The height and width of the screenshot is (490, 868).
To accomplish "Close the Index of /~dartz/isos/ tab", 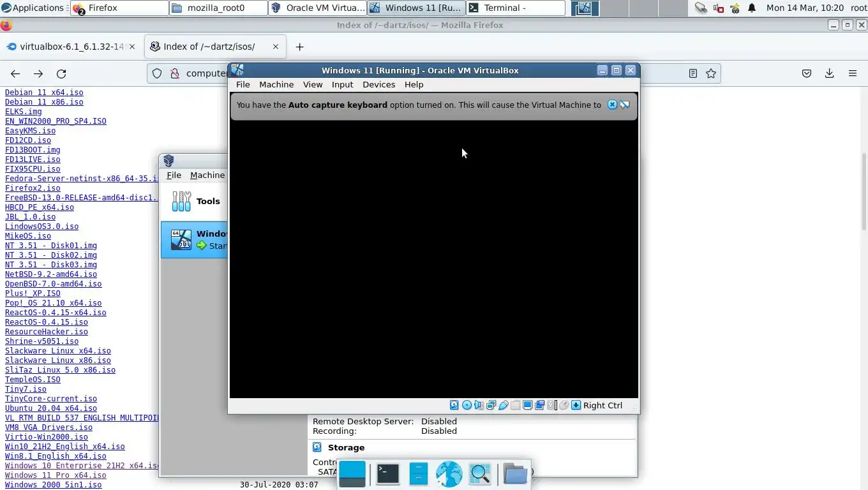I will pyautogui.click(x=276, y=47).
